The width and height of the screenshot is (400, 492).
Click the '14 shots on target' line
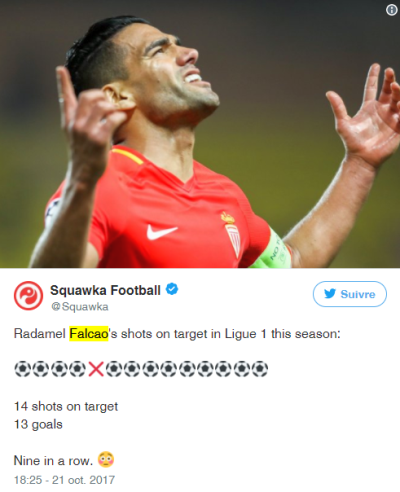66,407
